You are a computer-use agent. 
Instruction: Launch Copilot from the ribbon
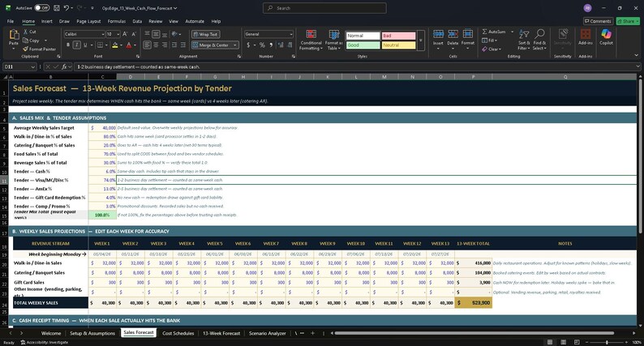606,37
